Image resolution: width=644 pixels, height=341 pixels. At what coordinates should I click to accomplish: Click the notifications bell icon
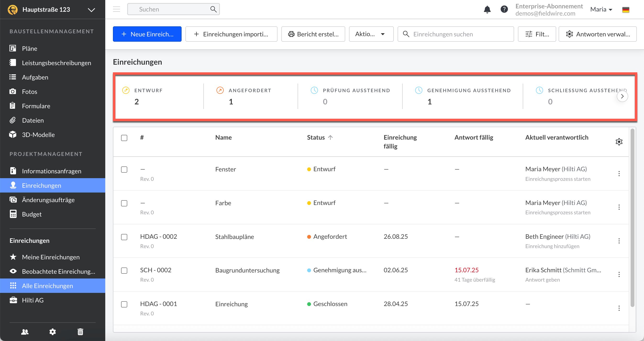487,10
